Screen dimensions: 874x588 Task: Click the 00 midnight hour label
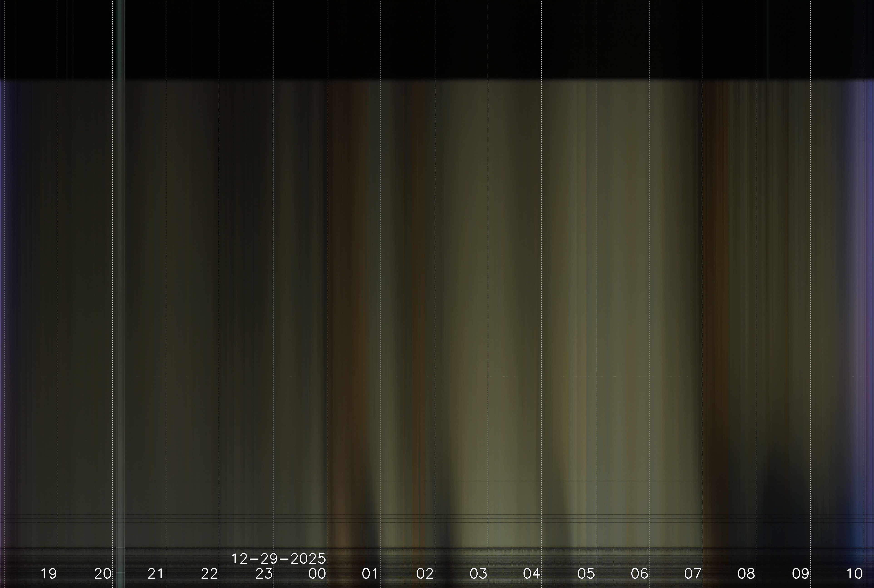click(x=317, y=573)
